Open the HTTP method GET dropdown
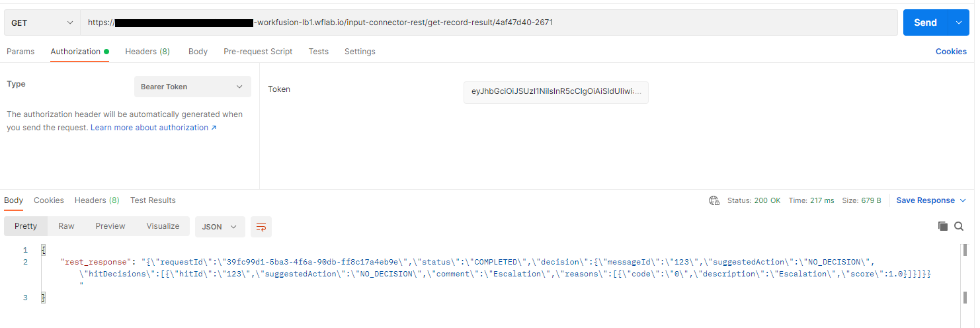The image size is (980, 328). pos(42,22)
